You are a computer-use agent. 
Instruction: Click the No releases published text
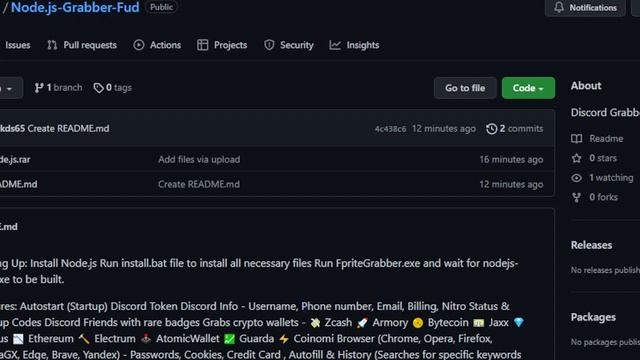(x=605, y=270)
